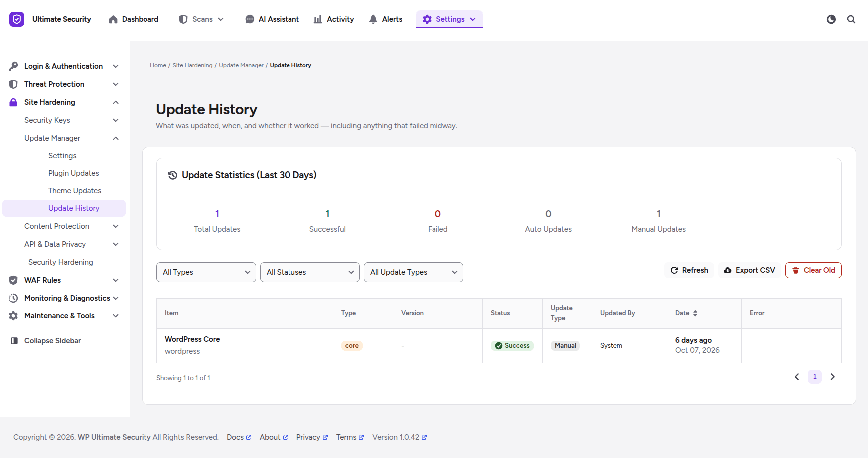Screen dimensions: 868x458
Task: Click the Monitoring & Diagnostics clock icon
Action: click(x=13, y=298)
